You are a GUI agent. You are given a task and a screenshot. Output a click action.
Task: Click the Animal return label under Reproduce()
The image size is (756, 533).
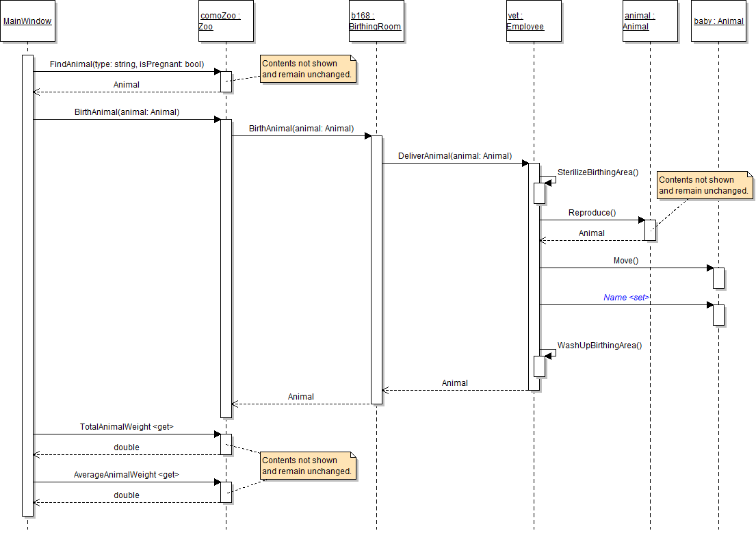click(592, 233)
